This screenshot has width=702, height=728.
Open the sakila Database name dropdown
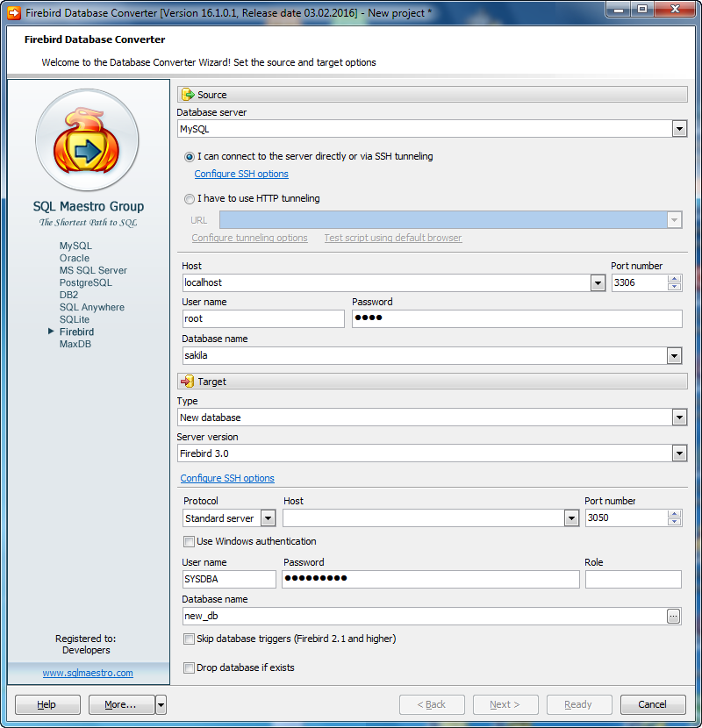coord(675,355)
